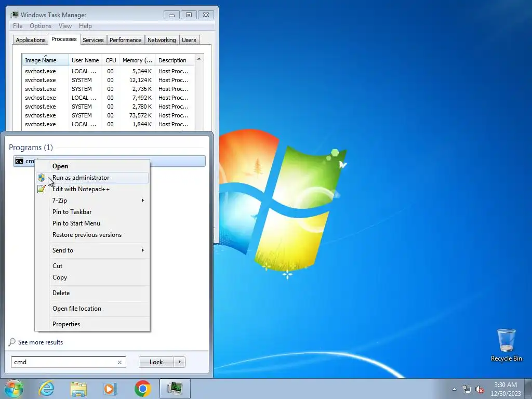Choose Cut from context menu
The width and height of the screenshot is (532, 399).
pos(92,266)
